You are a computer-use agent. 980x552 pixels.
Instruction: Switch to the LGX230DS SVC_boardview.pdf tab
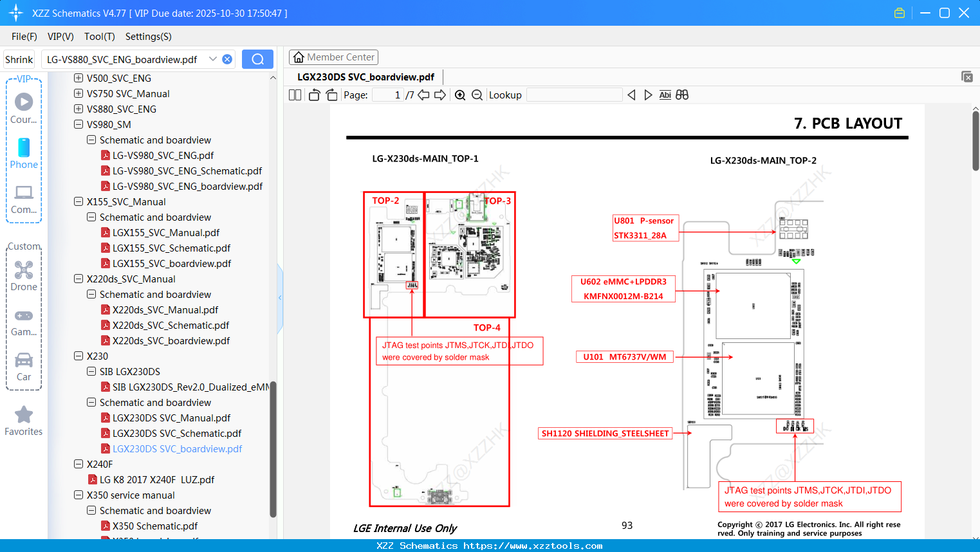pyautogui.click(x=367, y=77)
